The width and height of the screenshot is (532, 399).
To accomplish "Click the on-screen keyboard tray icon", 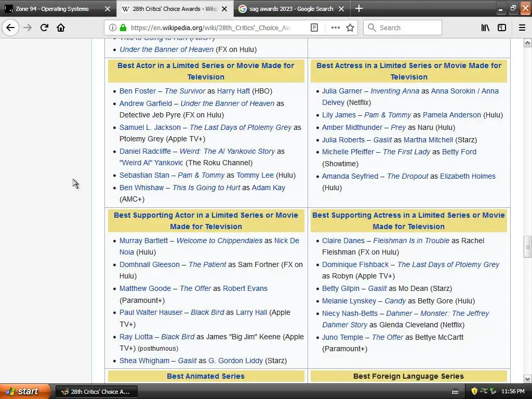I will [x=455, y=392].
